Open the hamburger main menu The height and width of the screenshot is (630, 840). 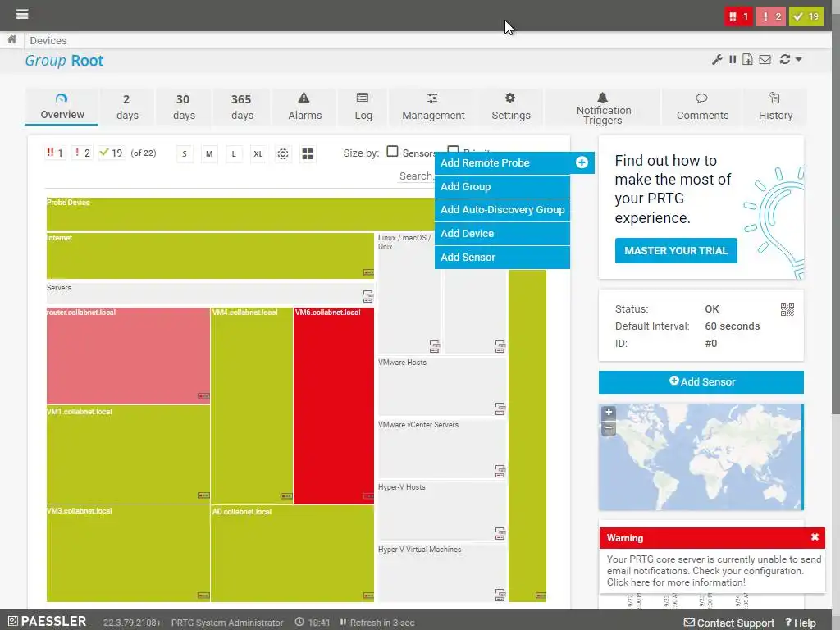click(22, 14)
